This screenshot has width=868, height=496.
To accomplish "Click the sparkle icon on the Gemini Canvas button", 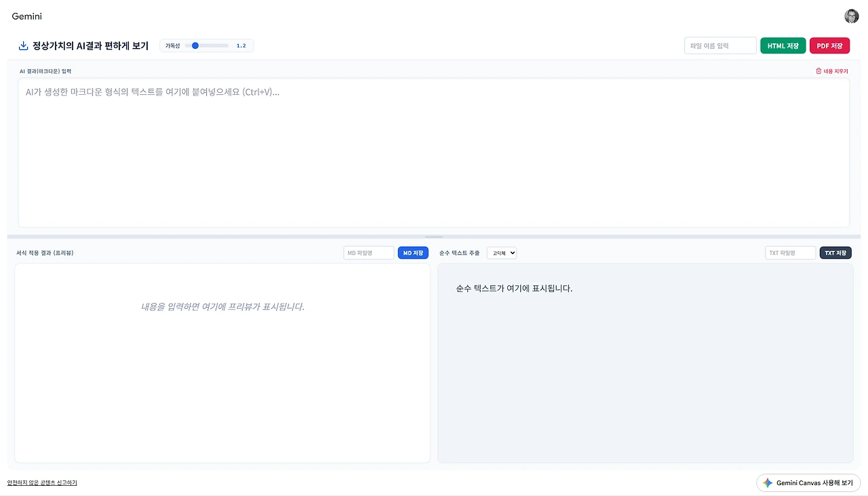I will click(x=769, y=482).
